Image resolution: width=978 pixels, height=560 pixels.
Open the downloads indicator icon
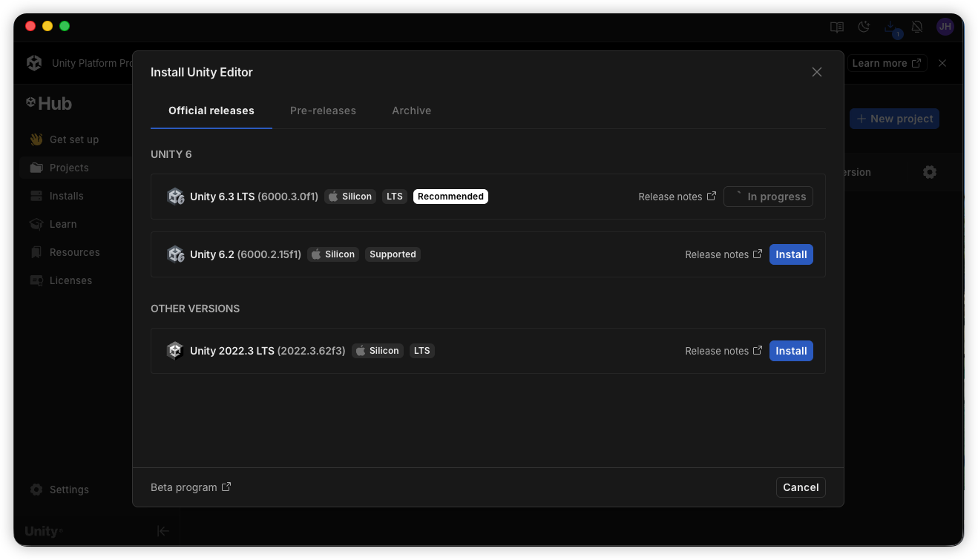[x=891, y=28]
